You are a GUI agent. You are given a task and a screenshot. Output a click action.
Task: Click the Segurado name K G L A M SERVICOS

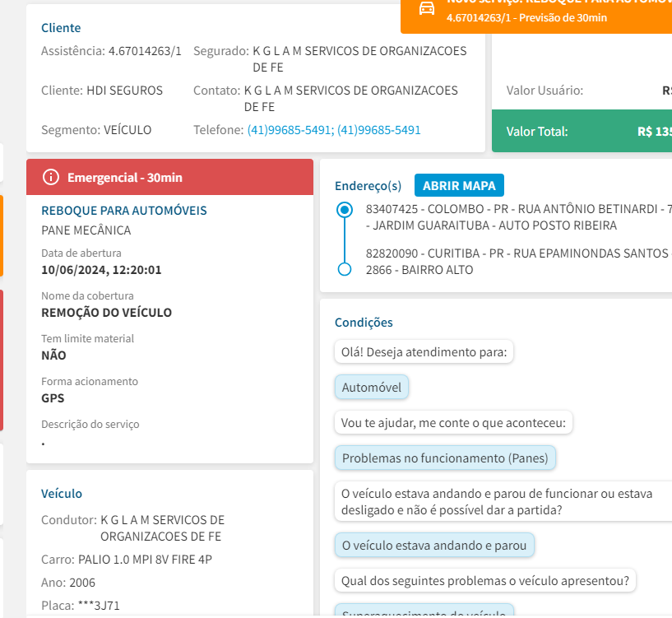[359, 59]
